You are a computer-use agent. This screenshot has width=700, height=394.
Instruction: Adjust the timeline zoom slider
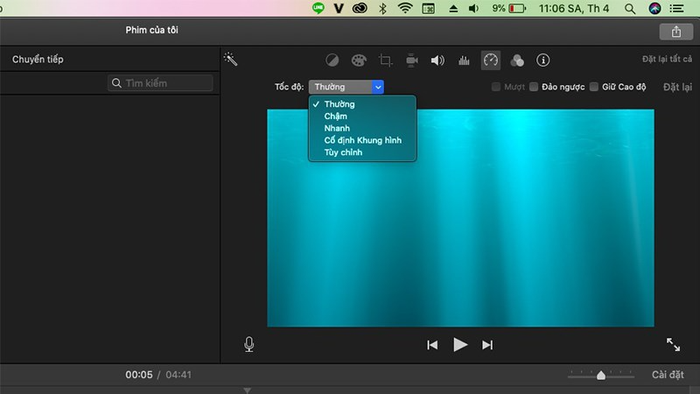tap(601, 375)
